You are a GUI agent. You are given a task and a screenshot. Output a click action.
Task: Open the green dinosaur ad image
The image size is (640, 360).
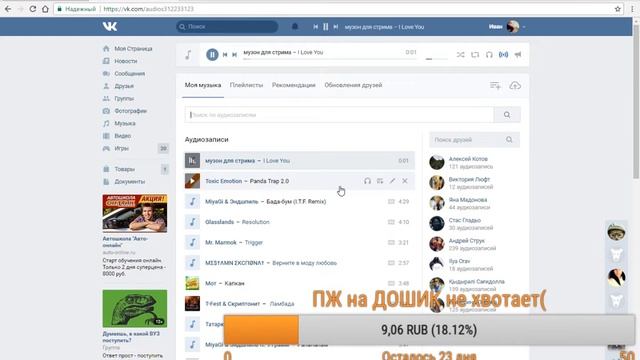click(x=135, y=309)
